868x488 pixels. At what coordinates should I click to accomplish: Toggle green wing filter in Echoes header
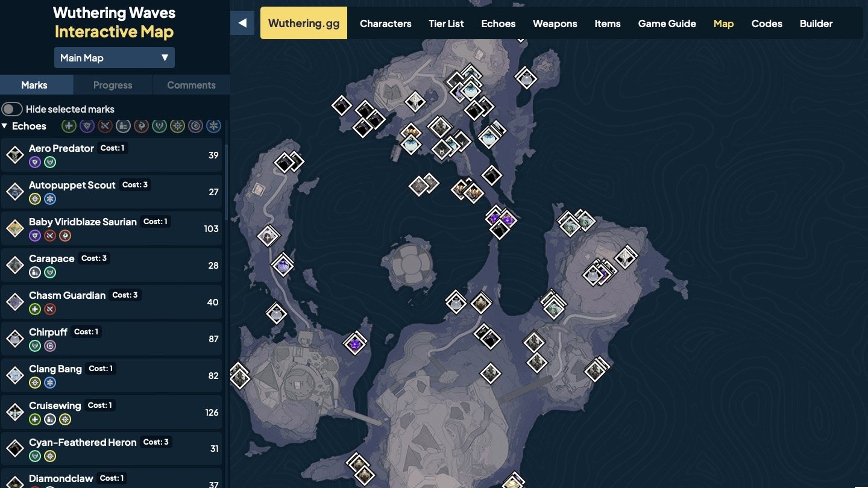click(x=159, y=126)
